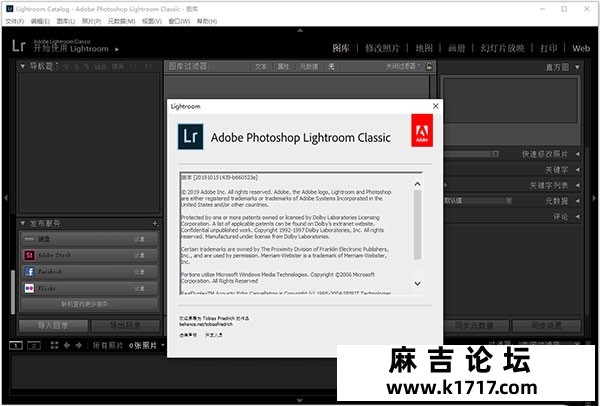Screen dimensions: 600x406
Task: Open the 窗口(W) menu
Action: tap(179, 21)
